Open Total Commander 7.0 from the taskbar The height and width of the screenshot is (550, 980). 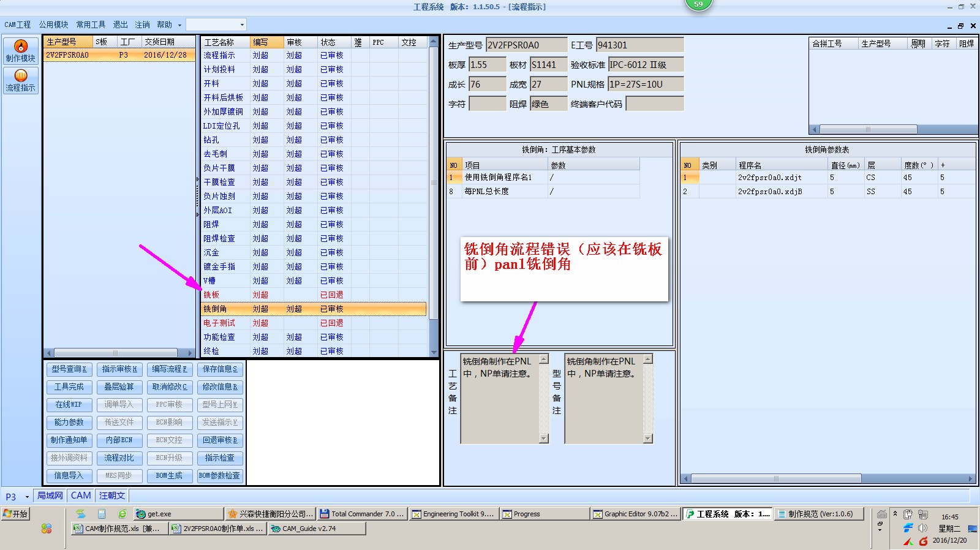click(x=363, y=514)
